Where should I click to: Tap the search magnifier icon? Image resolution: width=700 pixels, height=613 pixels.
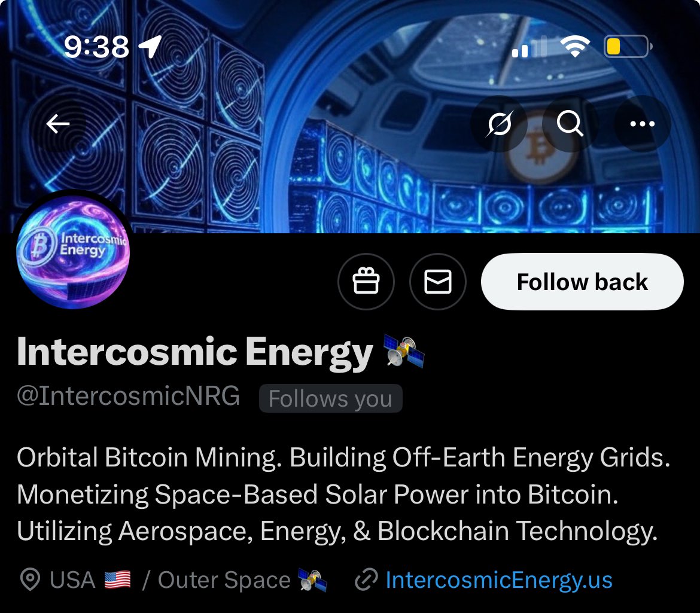570,124
